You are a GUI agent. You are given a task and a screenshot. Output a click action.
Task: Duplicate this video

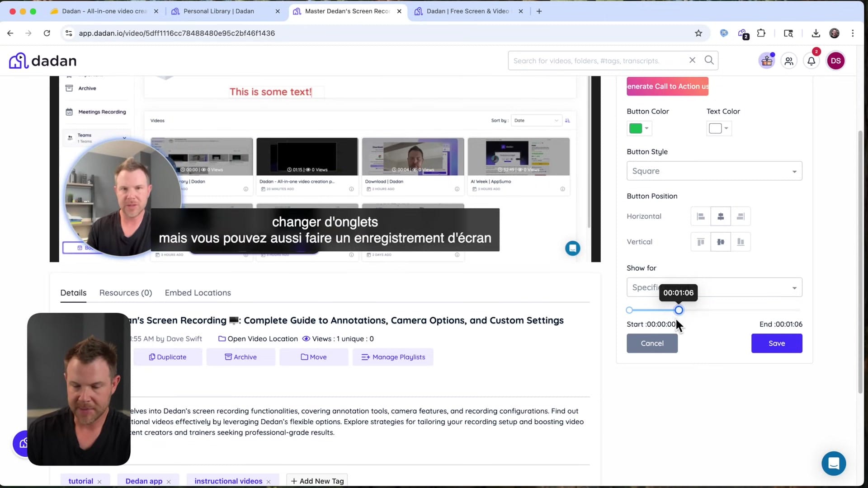[x=168, y=357]
